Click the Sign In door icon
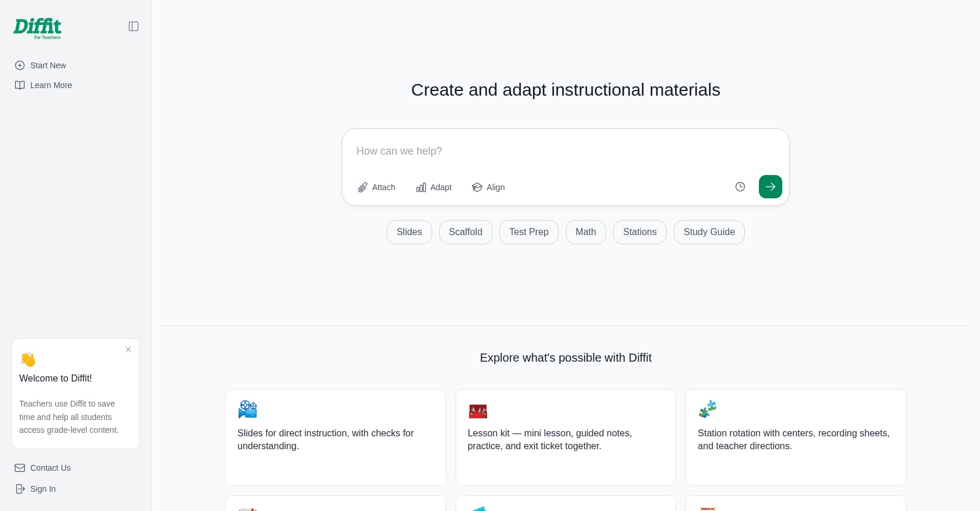 (x=20, y=489)
